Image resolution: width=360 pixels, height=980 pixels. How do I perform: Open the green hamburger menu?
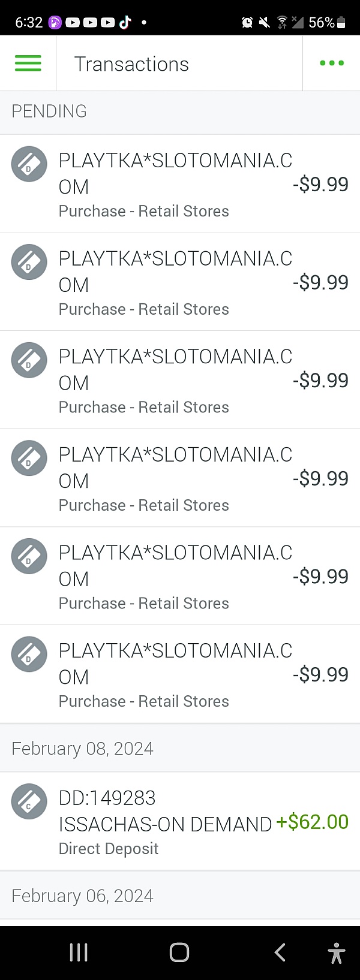click(28, 63)
